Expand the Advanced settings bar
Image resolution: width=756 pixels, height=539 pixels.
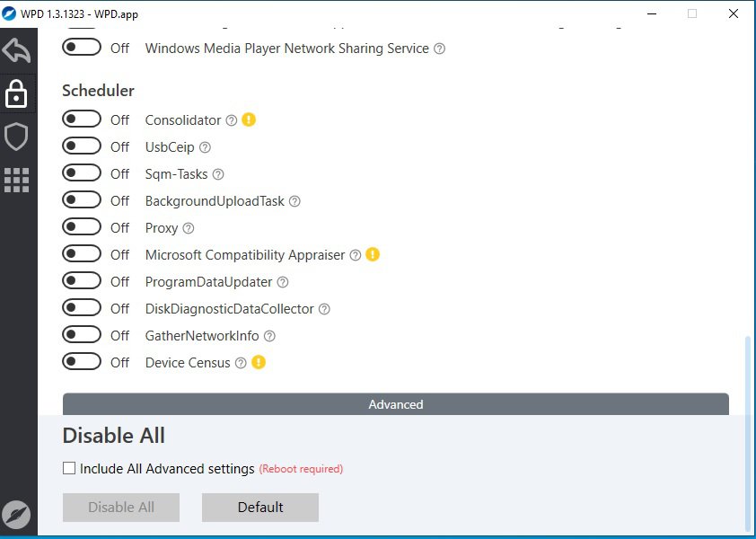(x=395, y=404)
